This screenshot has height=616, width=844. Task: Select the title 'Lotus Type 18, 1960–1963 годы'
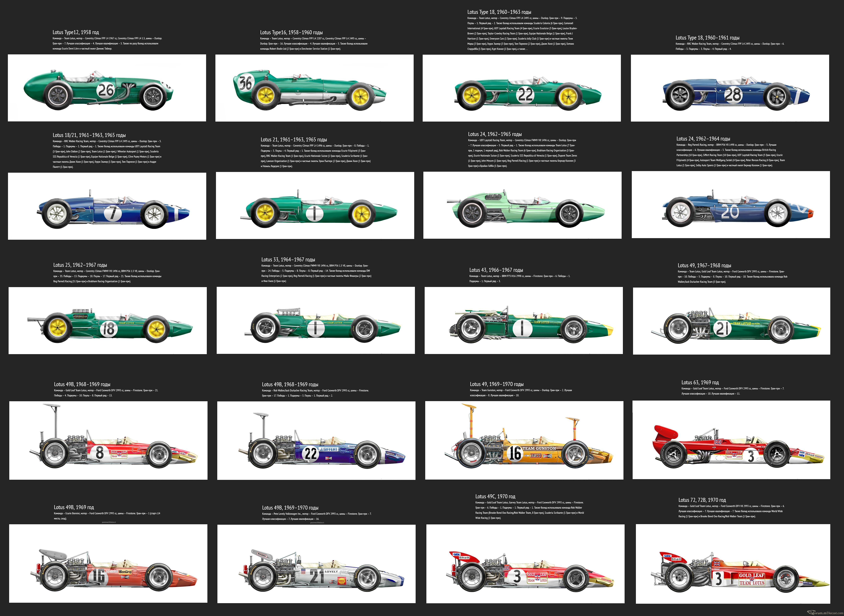(499, 12)
